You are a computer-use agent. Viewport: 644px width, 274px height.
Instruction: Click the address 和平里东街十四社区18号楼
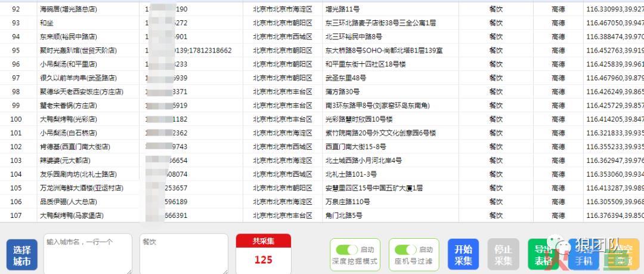click(x=366, y=64)
